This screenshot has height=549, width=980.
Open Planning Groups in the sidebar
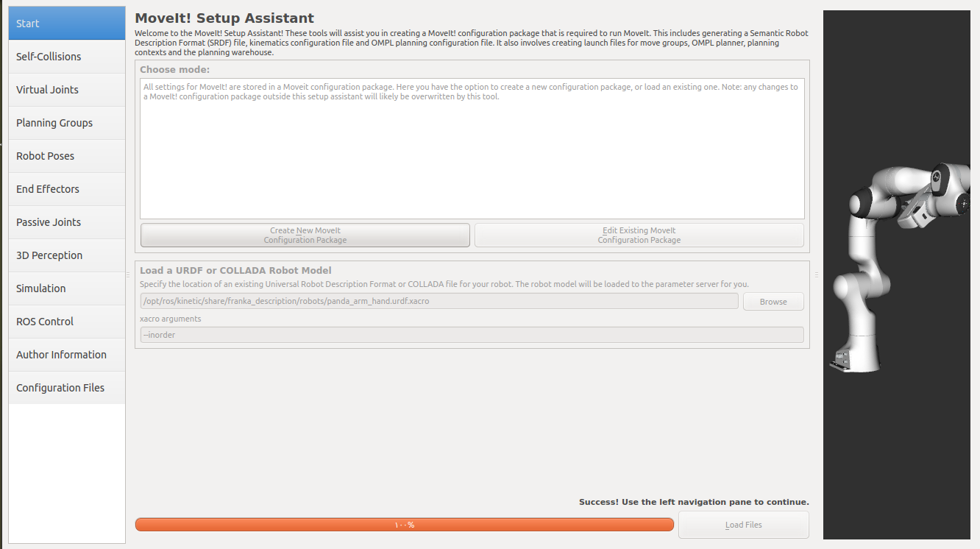click(67, 123)
